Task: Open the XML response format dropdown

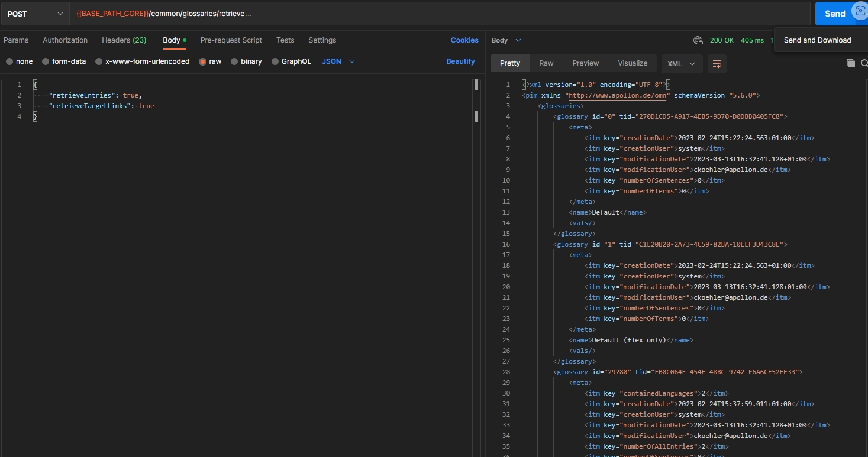Action: click(x=682, y=64)
